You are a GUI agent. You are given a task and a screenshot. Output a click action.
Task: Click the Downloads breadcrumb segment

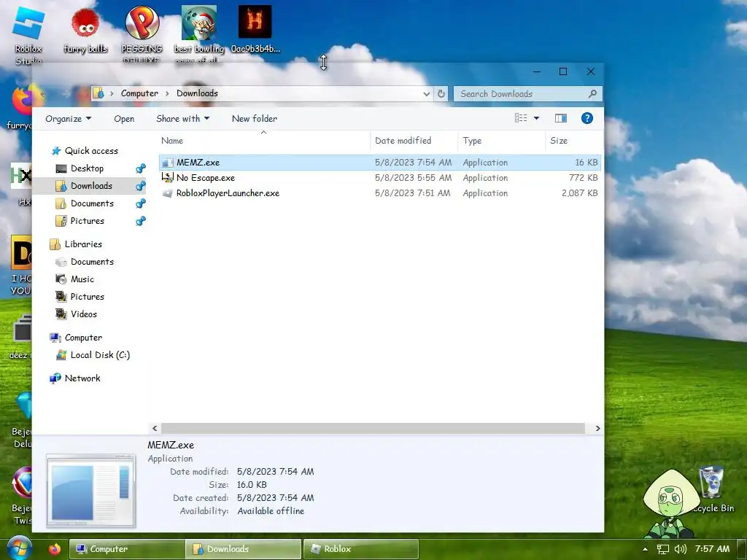pos(197,93)
